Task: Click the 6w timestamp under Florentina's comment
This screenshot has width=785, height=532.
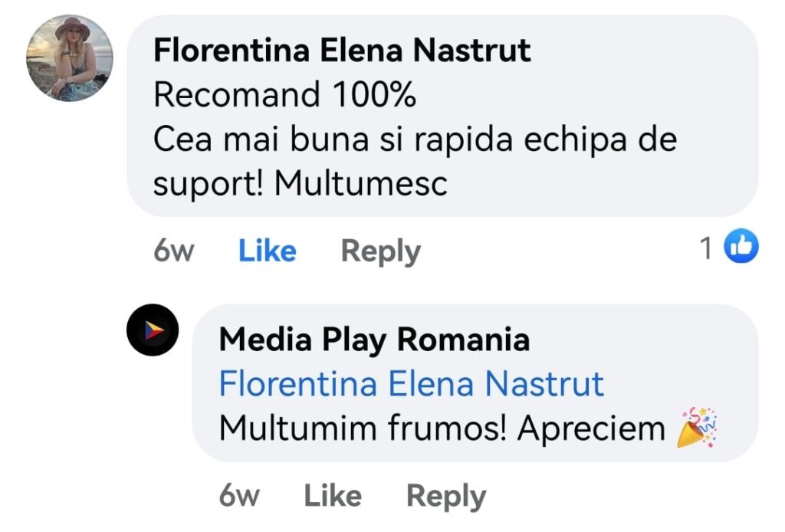Action: click(x=174, y=251)
